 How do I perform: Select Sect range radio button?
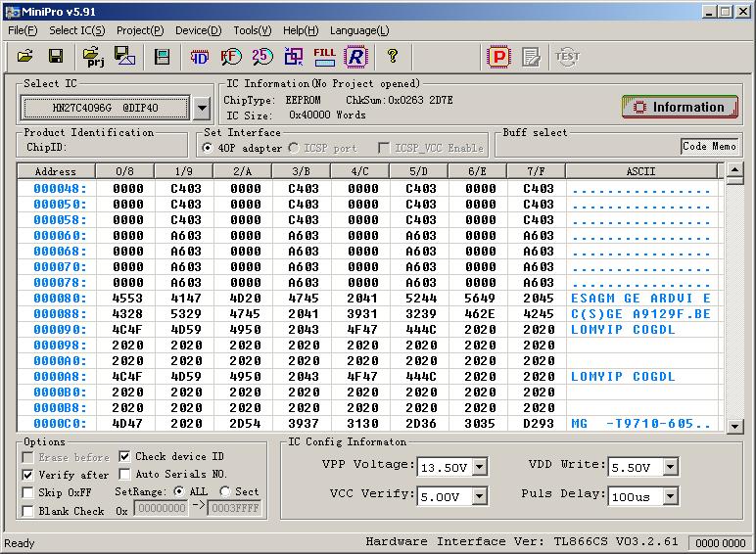point(224,491)
